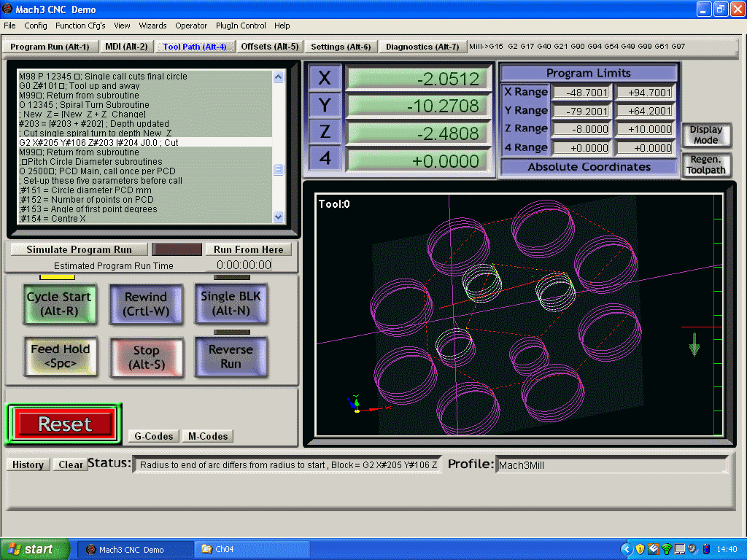Viewport: 747px width, 560px height.
Task: Open the Help menu
Action: (282, 26)
